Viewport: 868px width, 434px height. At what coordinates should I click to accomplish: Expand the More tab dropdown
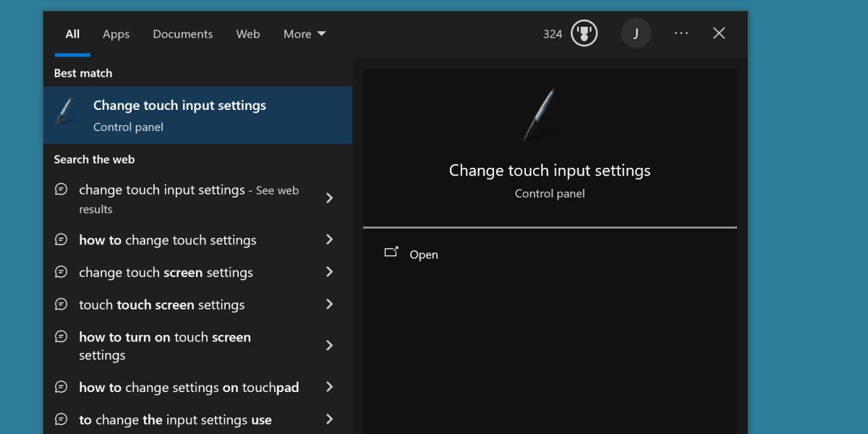304,33
